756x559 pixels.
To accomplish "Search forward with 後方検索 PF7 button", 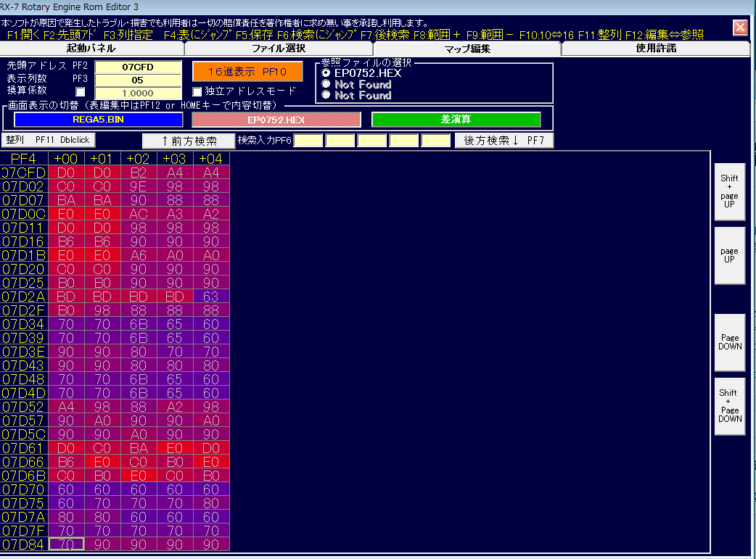I will tap(504, 141).
